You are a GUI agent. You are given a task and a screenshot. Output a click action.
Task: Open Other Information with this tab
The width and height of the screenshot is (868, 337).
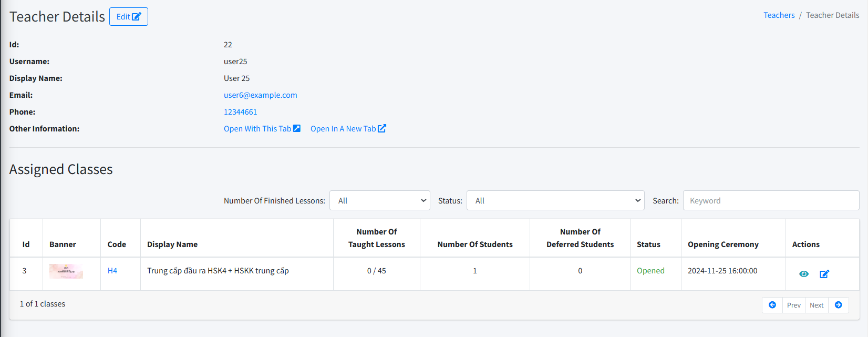262,129
